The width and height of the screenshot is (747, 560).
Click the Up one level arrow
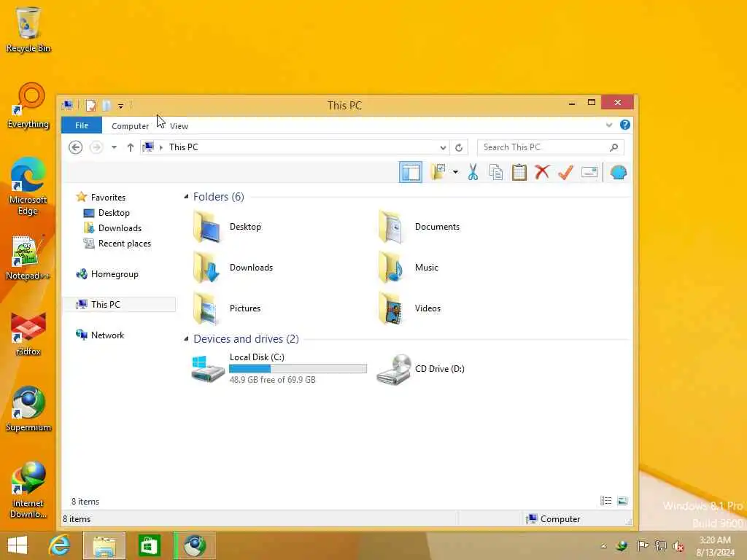pyautogui.click(x=130, y=147)
